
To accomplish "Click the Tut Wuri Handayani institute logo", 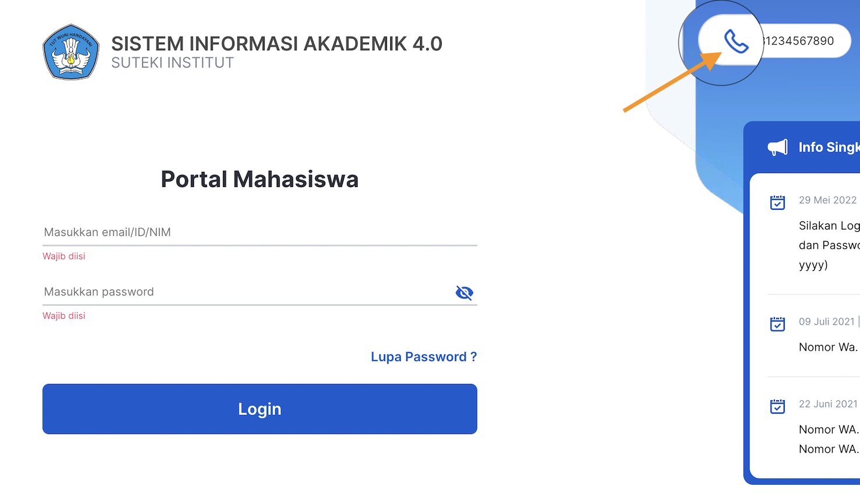I will [x=71, y=52].
